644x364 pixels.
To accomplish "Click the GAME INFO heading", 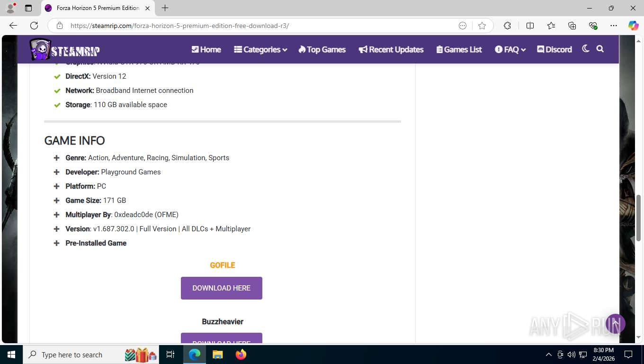I will click(74, 141).
